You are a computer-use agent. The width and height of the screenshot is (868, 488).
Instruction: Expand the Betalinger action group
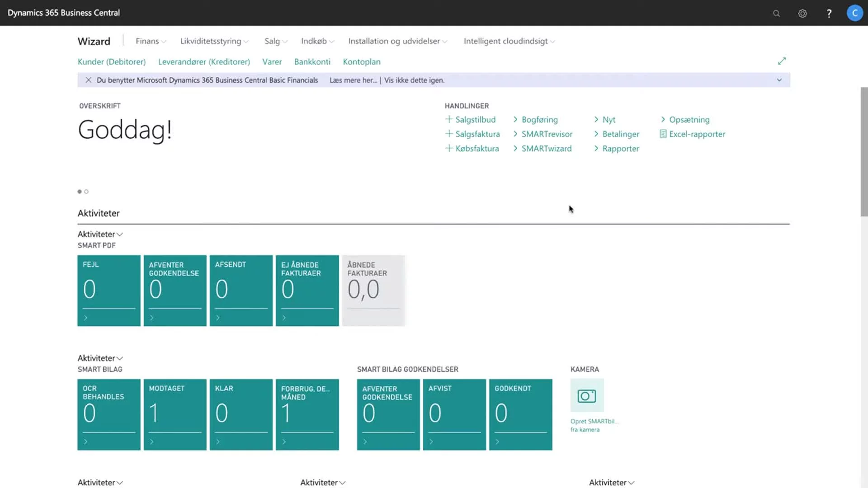tap(617, 134)
